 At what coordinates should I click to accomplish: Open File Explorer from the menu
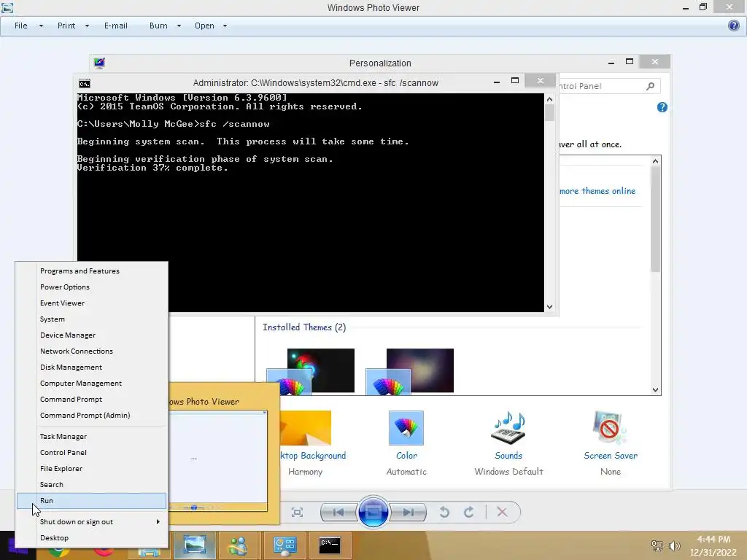point(91,469)
